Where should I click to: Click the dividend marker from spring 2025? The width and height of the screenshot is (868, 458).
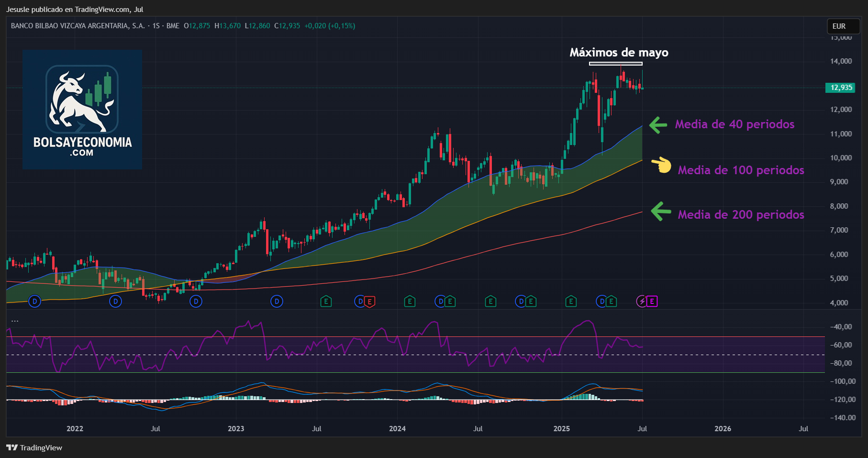point(601,302)
